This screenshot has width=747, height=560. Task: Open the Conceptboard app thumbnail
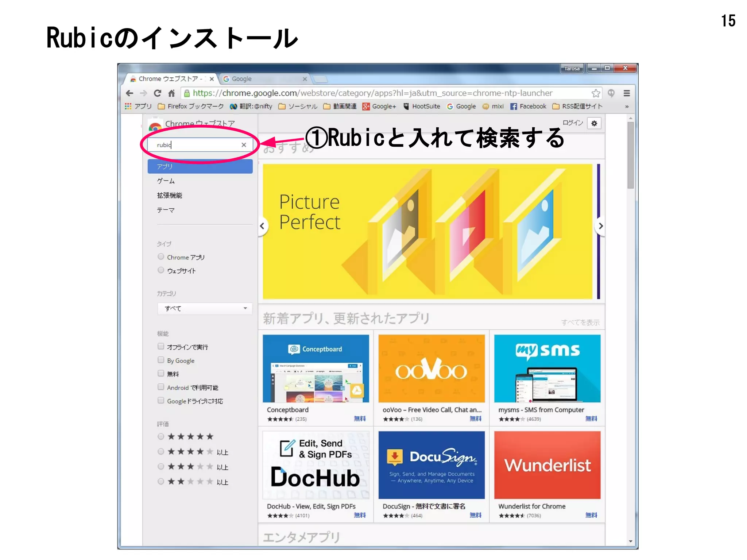coord(316,368)
